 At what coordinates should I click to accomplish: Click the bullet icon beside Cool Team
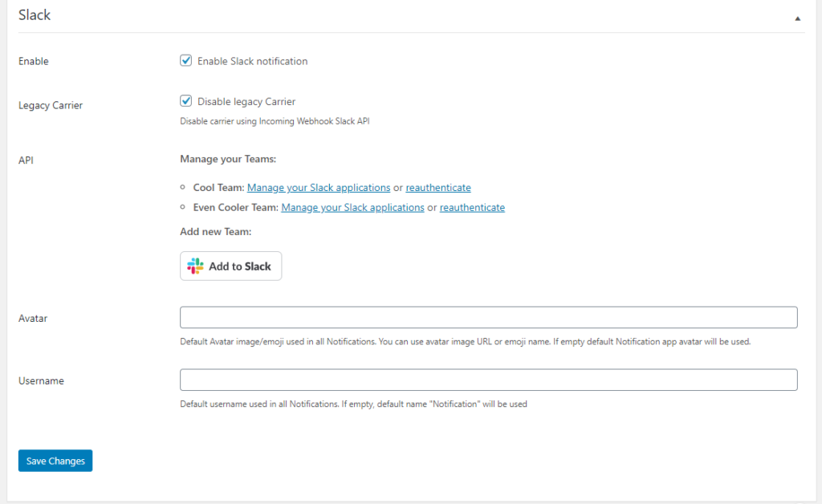tap(183, 187)
